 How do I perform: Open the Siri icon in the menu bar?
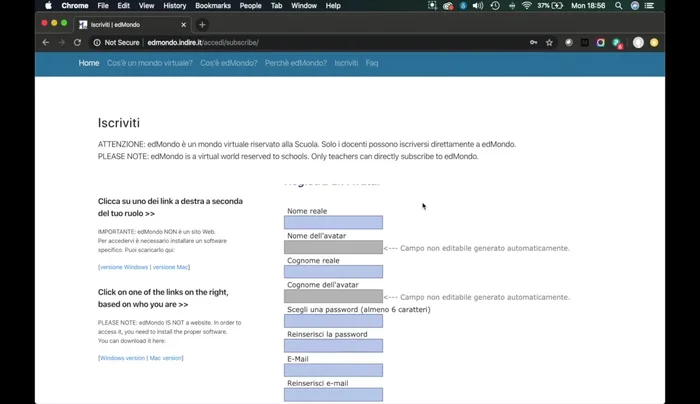coord(635,6)
